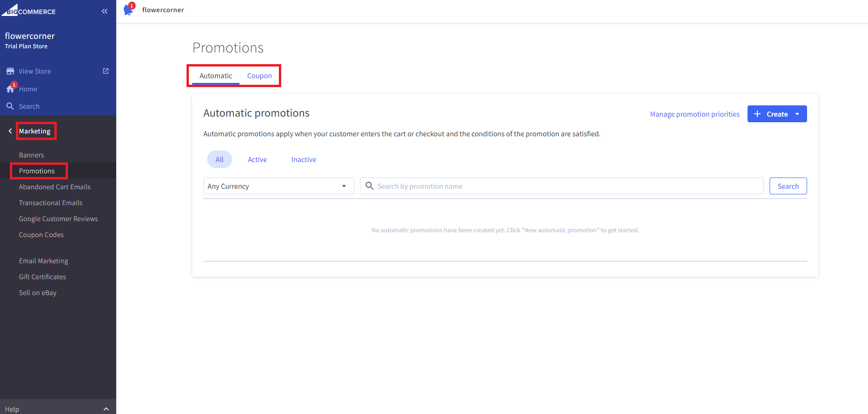Viewport: 868px width, 414px height.
Task: Click the plus icon on Create button
Action: 757,114
